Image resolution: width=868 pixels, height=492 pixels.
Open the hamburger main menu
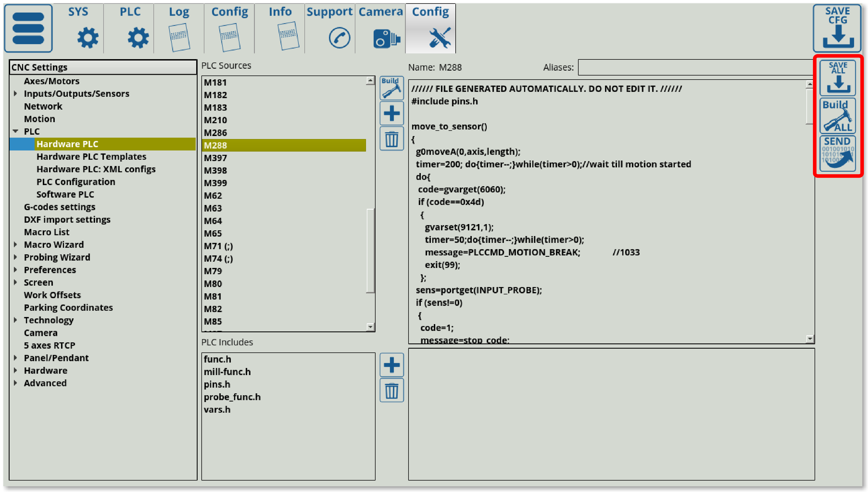28,28
